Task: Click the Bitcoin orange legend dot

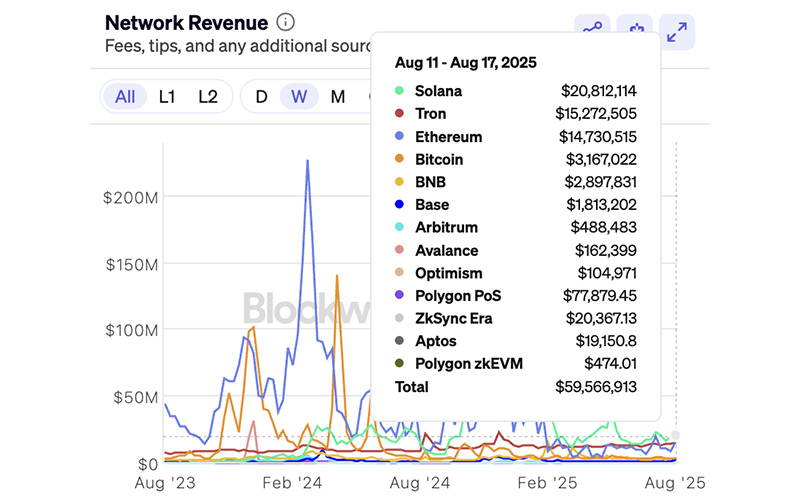Action: point(399,159)
